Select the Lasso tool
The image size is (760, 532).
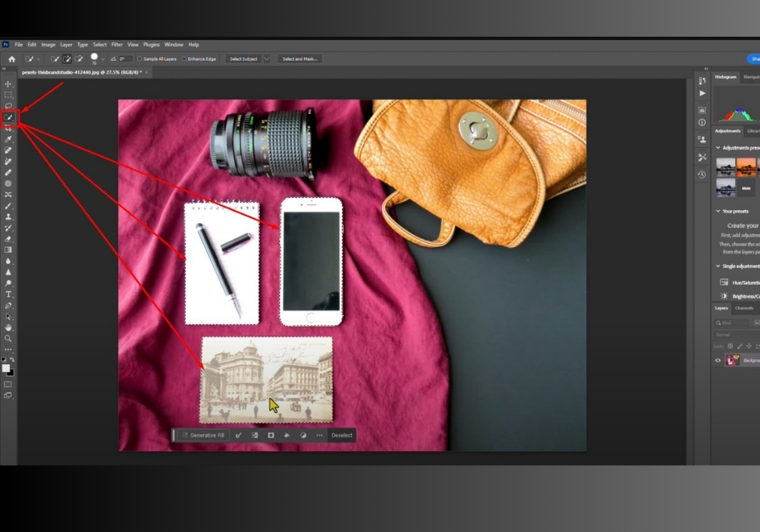point(8,106)
